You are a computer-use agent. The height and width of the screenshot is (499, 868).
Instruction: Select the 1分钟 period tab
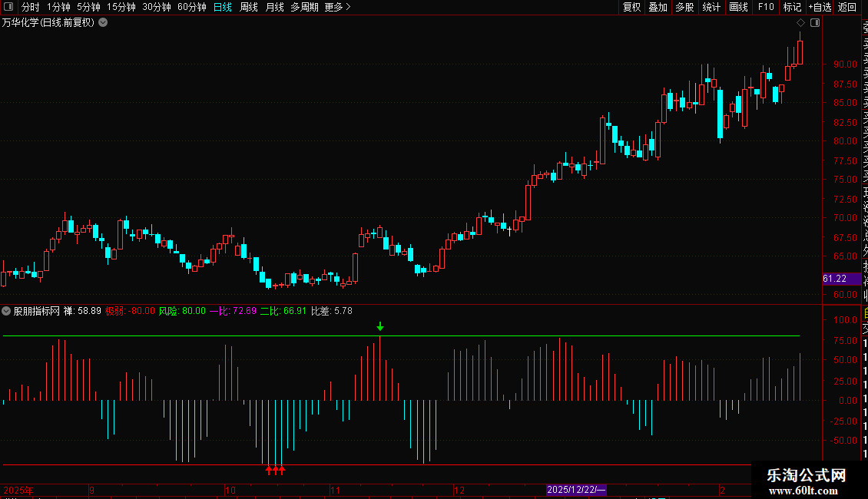tap(58, 7)
